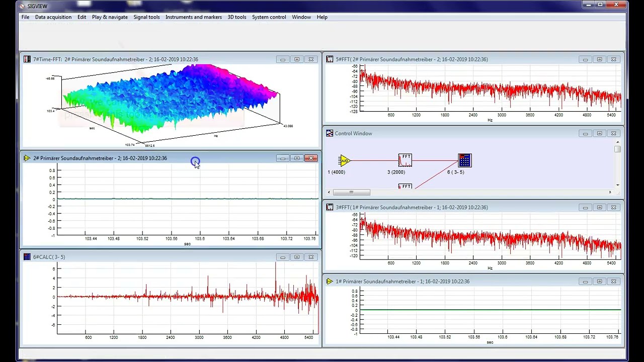Click the Control Window vertical scrollbar thumb
Screen dimensions: 644x362
tap(617, 149)
